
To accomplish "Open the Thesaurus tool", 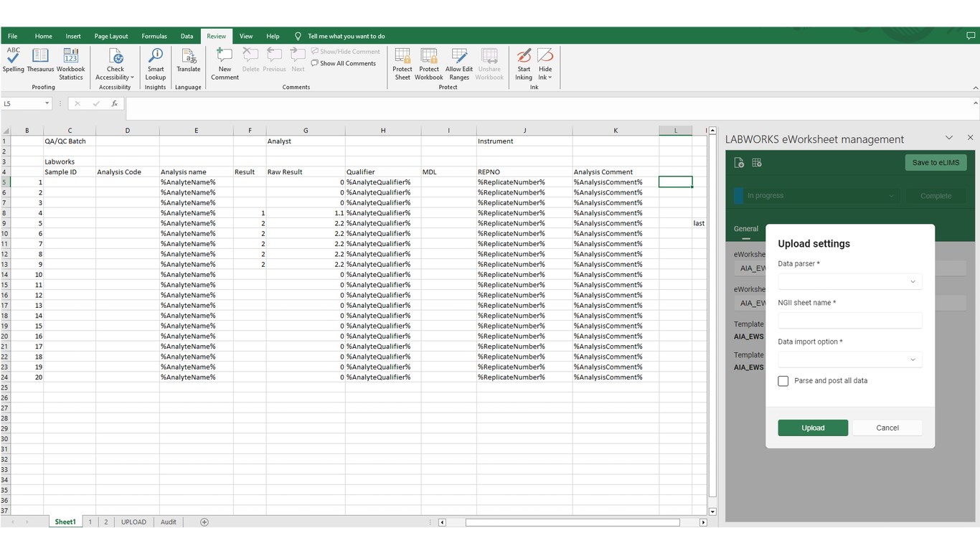I will coord(40,60).
